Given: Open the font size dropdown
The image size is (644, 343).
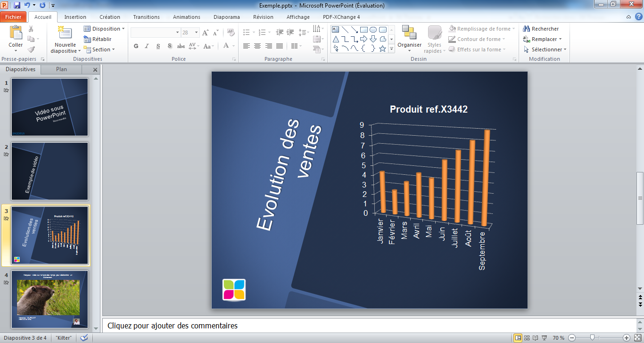Looking at the screenshot, I should pyautogui.click(x=195, y=33).
